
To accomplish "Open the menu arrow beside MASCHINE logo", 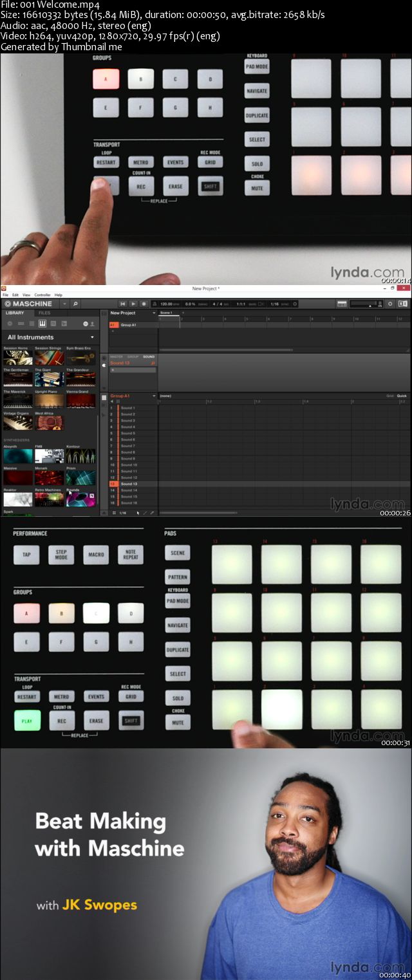I will pos(64,304).
